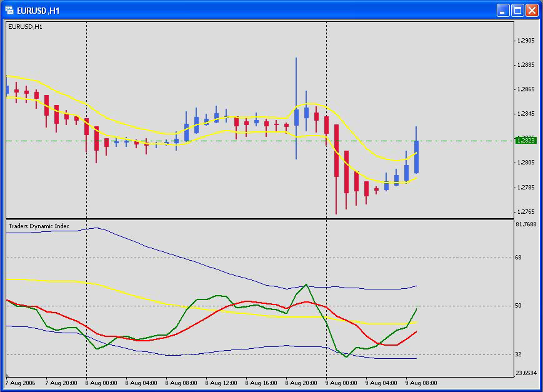Screen dimensions: 543x392
Task: Click the 7 Aug 2006 date label
Action: (21, 383)
